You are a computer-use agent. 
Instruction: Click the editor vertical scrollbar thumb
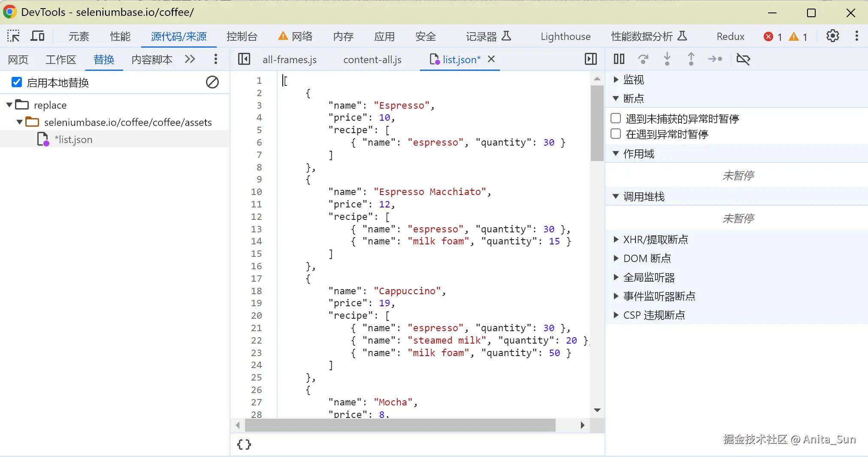tap(597, 123)
